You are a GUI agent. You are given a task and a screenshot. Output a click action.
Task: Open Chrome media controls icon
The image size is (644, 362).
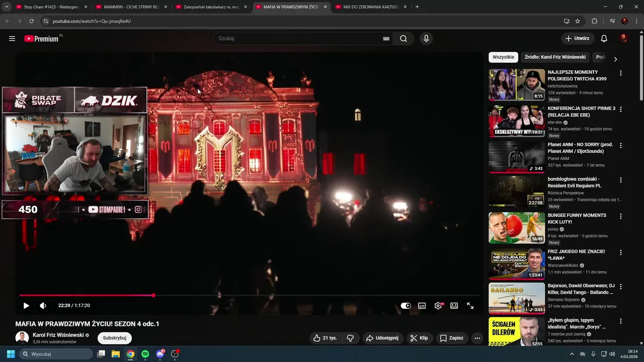(612, 21)
